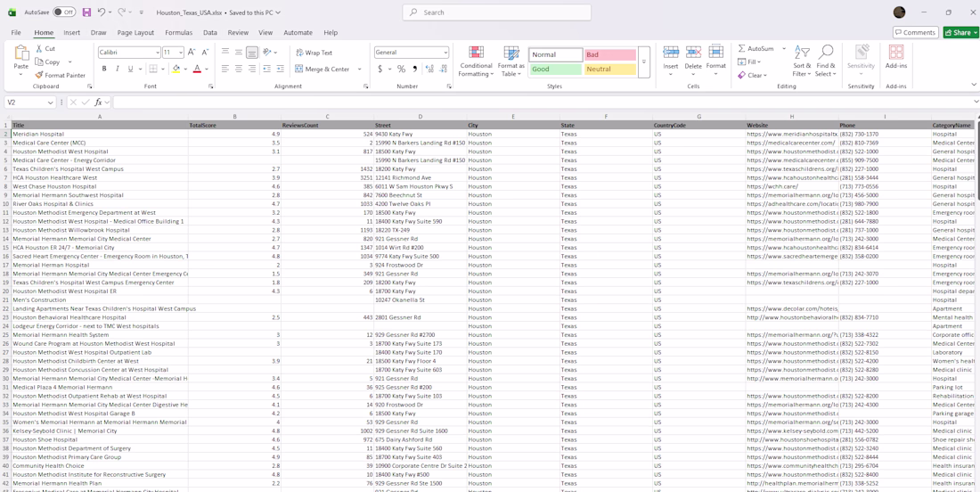Toggle Merge & Center
The width and height of the screenshot is (980, 492).
322,69
